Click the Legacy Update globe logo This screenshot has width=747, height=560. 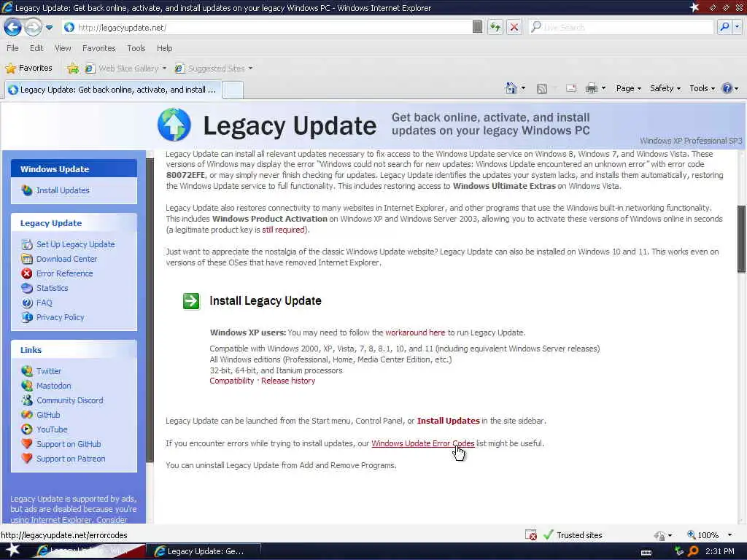(174, 125)
